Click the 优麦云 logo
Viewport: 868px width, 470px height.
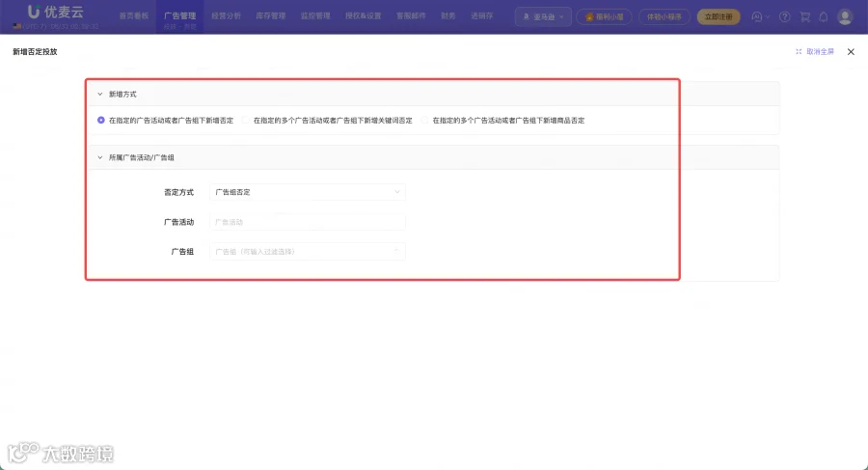click(55, 13)
